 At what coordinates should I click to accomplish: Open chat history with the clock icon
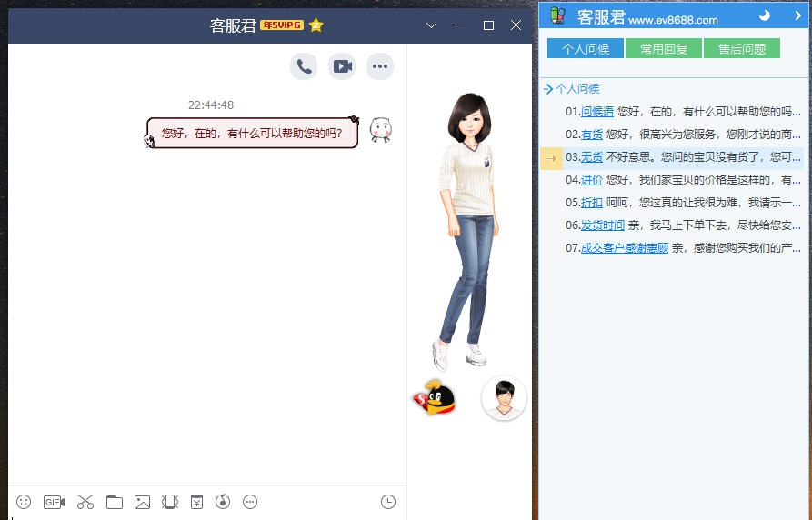point(388,502)
